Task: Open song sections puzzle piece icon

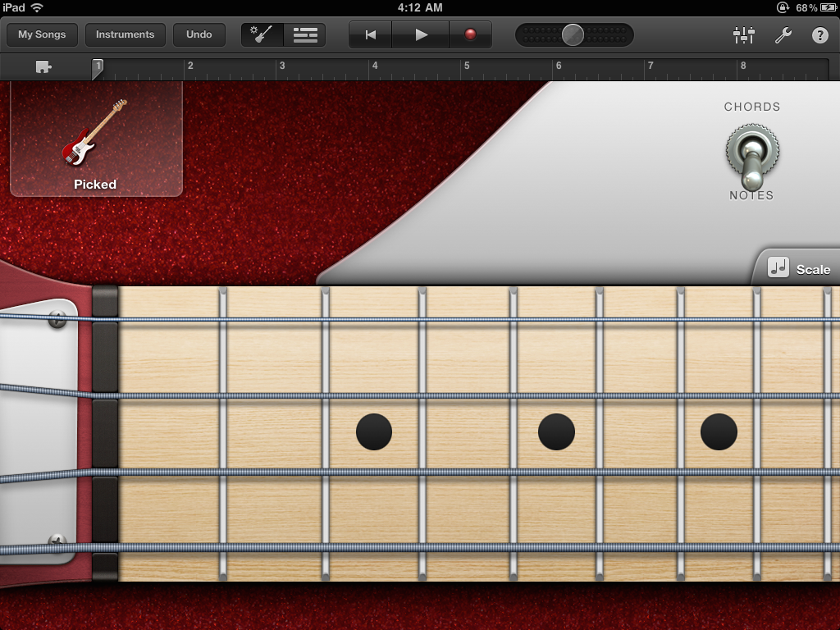Action: click(x=43, y=67)
